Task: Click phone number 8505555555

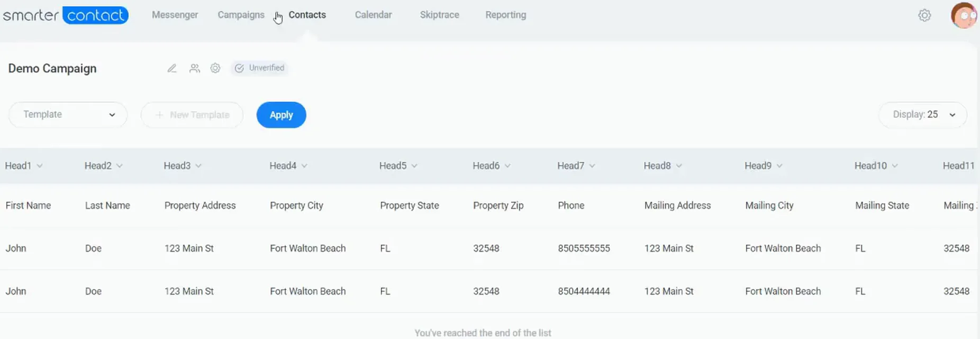Action: pyautogui.click(x=584, y=248)
